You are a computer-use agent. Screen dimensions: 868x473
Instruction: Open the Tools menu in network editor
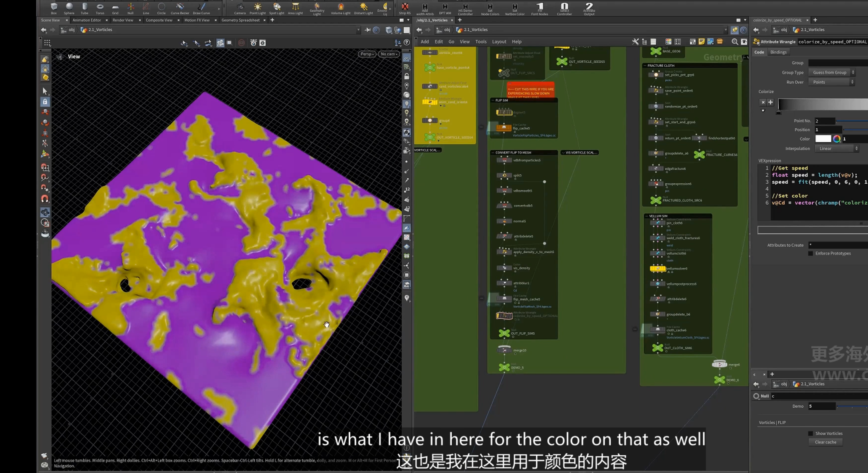click(480, 42)
